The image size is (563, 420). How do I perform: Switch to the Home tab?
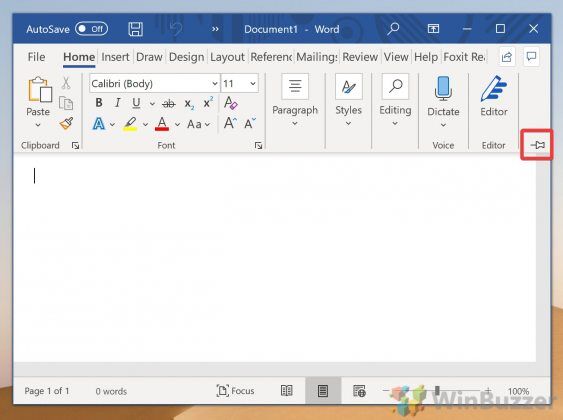(79, 57)
